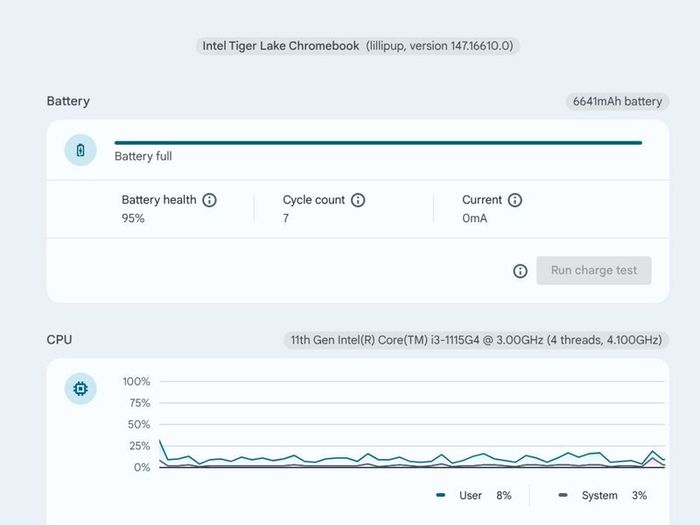Click the 0mA current value

click(475, 218)
